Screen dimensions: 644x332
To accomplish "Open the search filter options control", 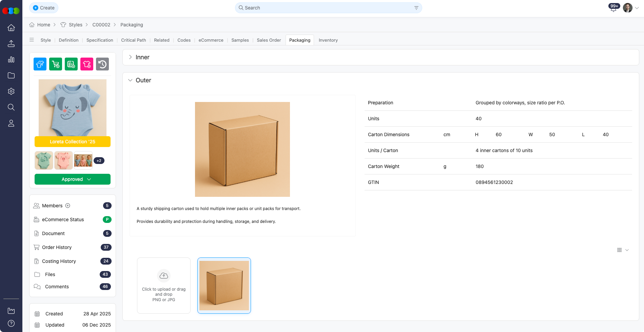I will [x=416, y=7].
